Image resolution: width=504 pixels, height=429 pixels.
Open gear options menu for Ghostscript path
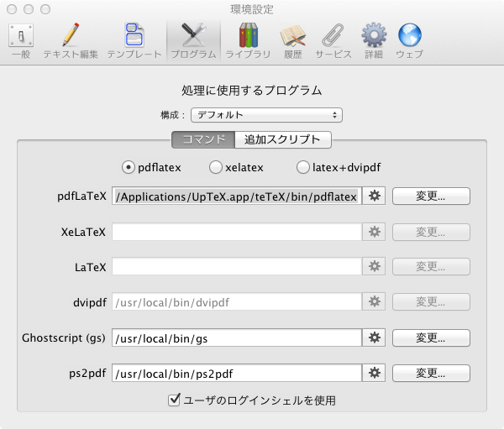[x=374, y=337]
